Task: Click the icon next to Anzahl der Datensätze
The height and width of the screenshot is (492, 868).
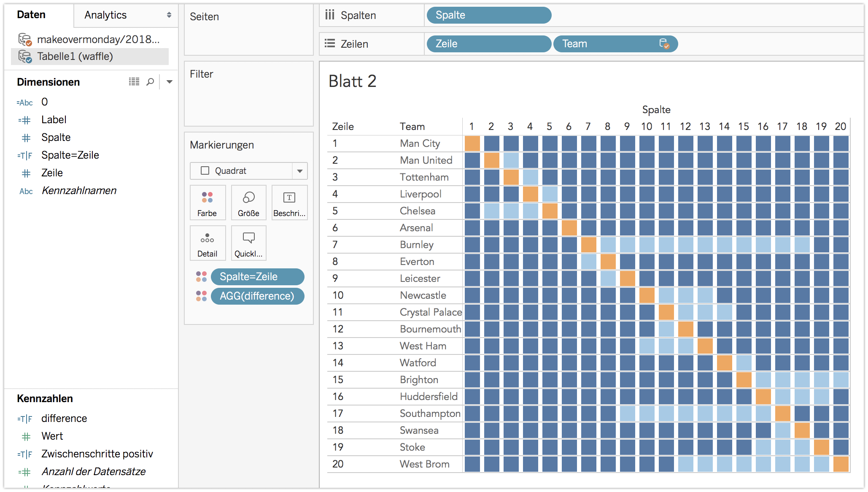Action: click(24, 472)
